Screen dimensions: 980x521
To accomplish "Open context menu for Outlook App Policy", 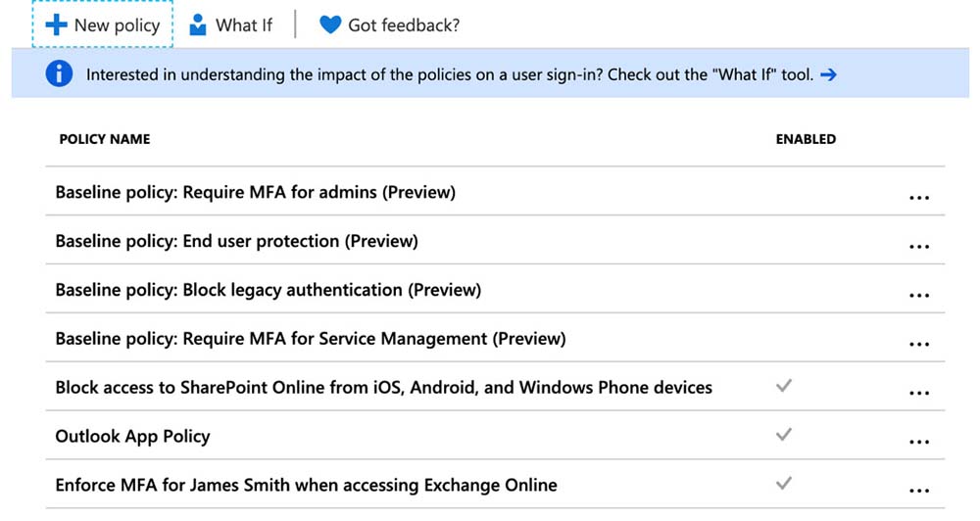I will click(x=918, y=442).
